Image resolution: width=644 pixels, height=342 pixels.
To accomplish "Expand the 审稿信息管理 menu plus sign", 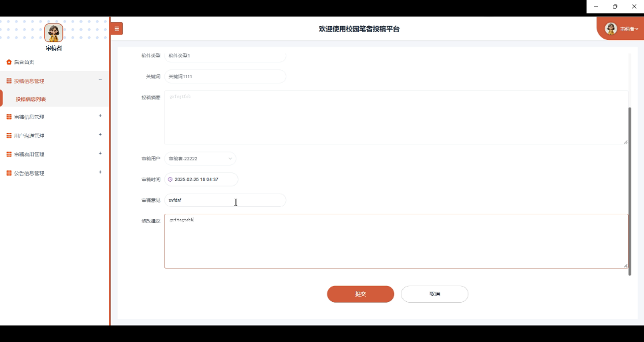I will point(100,116).
